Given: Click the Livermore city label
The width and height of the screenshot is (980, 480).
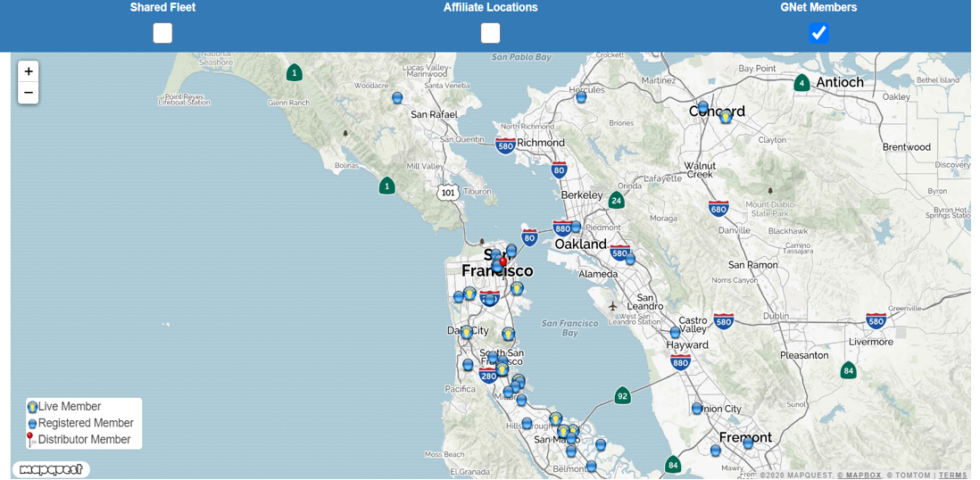Looking at the screenshot, I should coord(871,342).
